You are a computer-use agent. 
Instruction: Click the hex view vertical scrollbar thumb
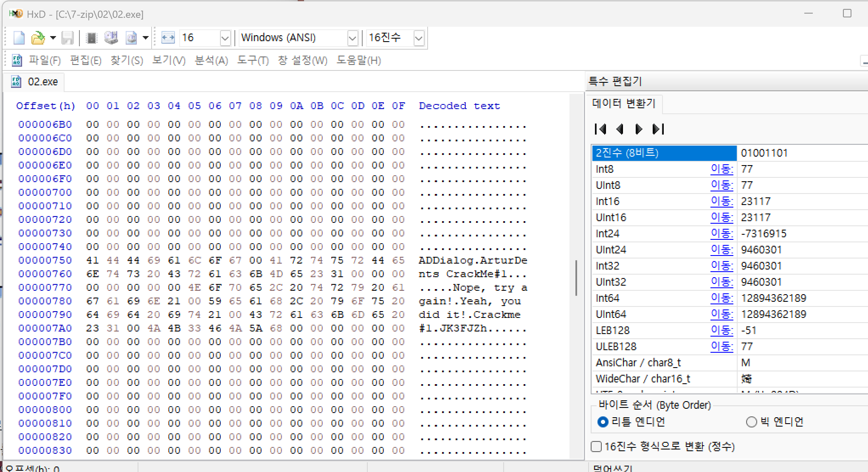click(x=576, y=278)
